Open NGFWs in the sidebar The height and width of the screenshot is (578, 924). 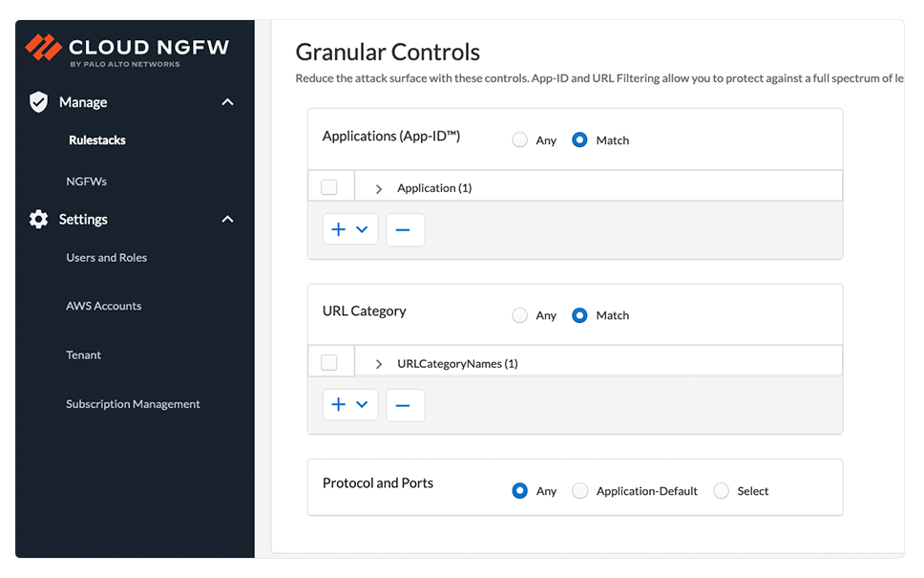(86, 182)
